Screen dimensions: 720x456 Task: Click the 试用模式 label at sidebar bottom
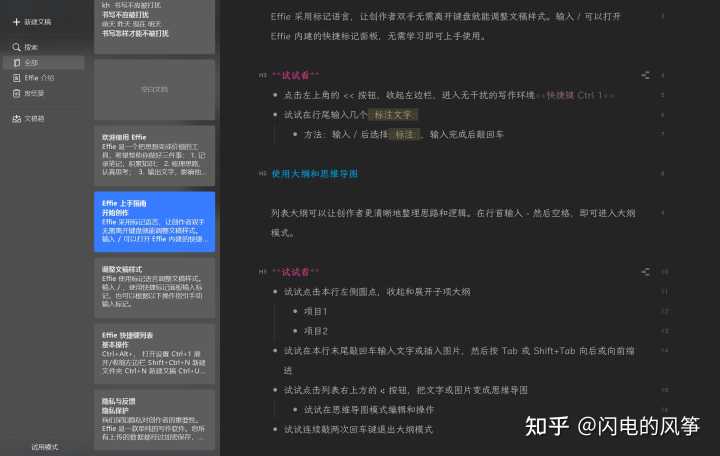[x=45, y=446]
